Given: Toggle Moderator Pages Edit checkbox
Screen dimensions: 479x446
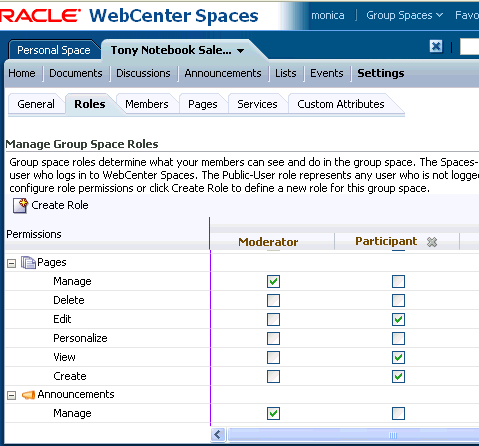Looking at the screenshot, I should point(273,319).
